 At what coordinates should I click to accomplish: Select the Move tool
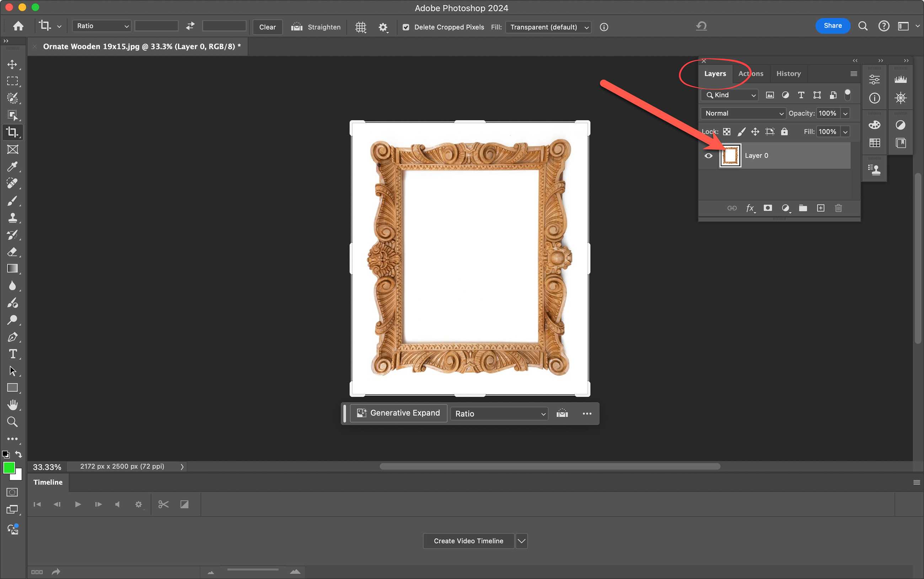(x=12, y=64)
